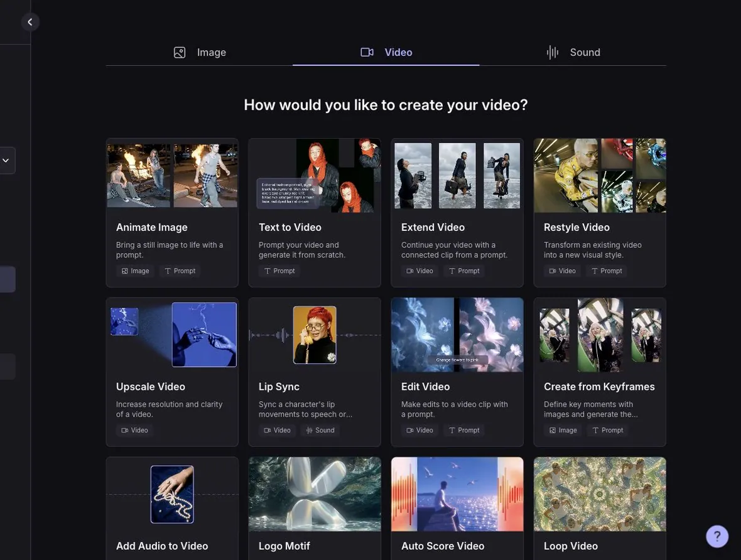Screen dimensions: 741x560
Task: Switch to the Image tab
Action: click(x=200, y=53)
